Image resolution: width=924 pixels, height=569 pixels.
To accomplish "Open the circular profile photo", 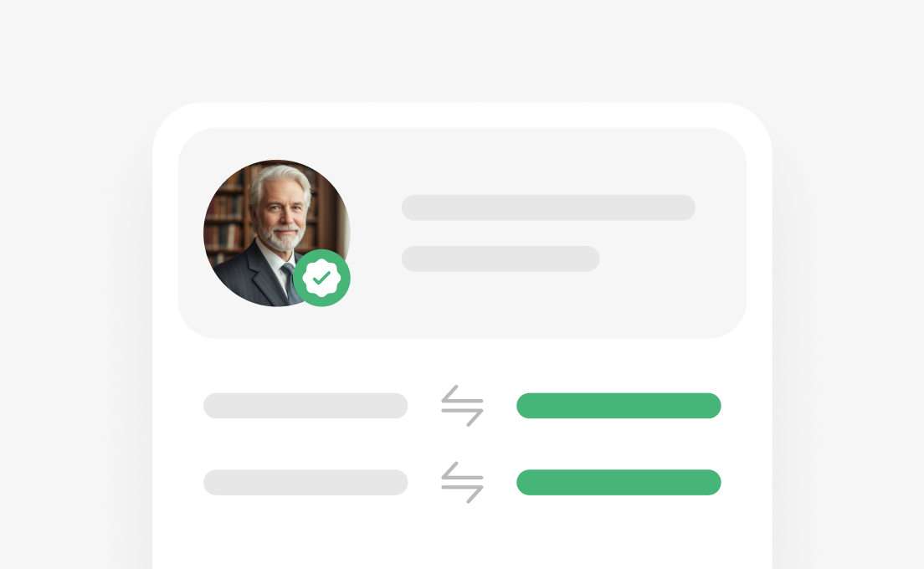I will [x=277, y=233].
